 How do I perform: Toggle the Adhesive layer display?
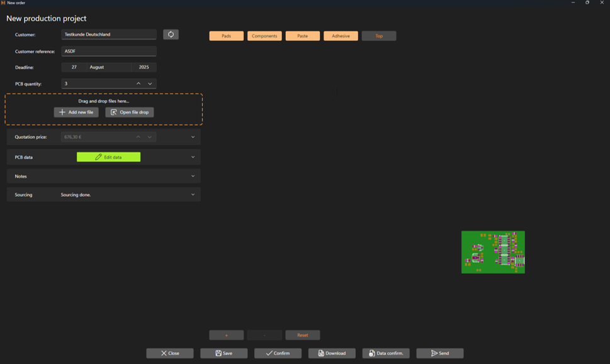341,36
